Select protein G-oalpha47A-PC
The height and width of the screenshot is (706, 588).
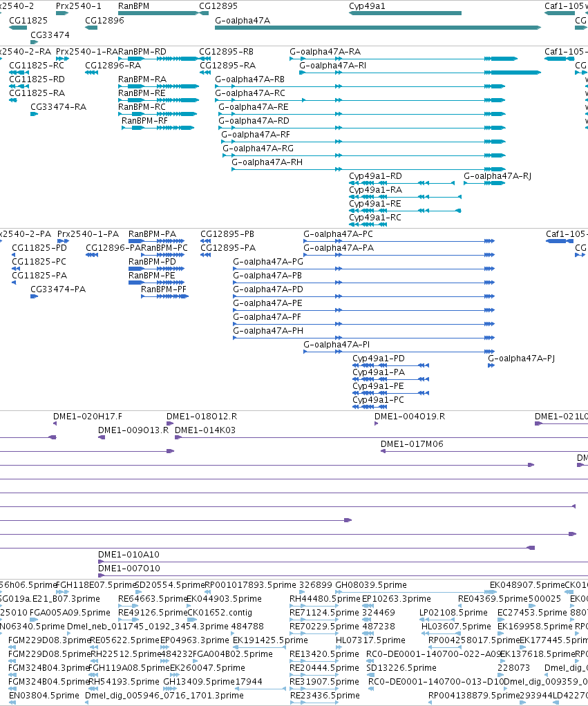[x=338, y=234]
